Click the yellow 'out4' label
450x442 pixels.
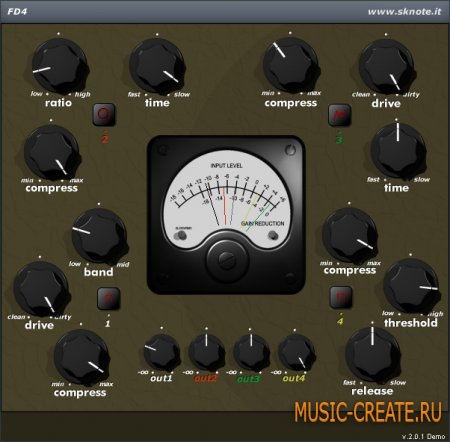tap(294, 378)
